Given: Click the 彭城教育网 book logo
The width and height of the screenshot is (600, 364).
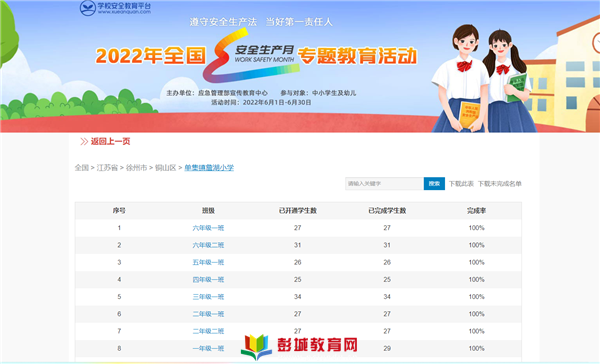Looking at the screenshot, I should tap(256, 347).
